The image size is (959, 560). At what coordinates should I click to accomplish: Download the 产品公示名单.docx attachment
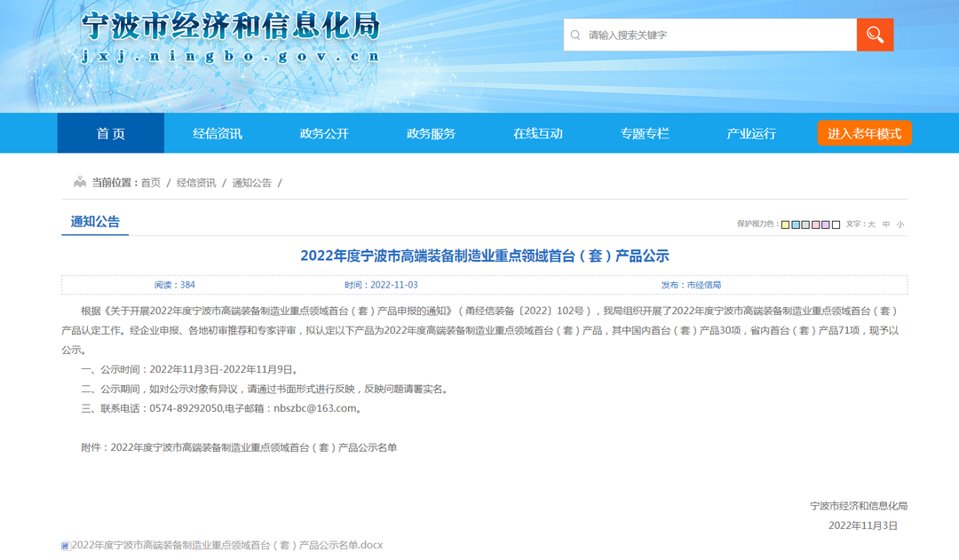point(226,545)
